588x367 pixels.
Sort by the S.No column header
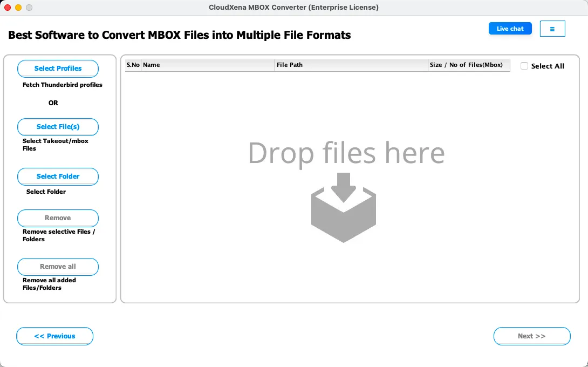point(133,65)
